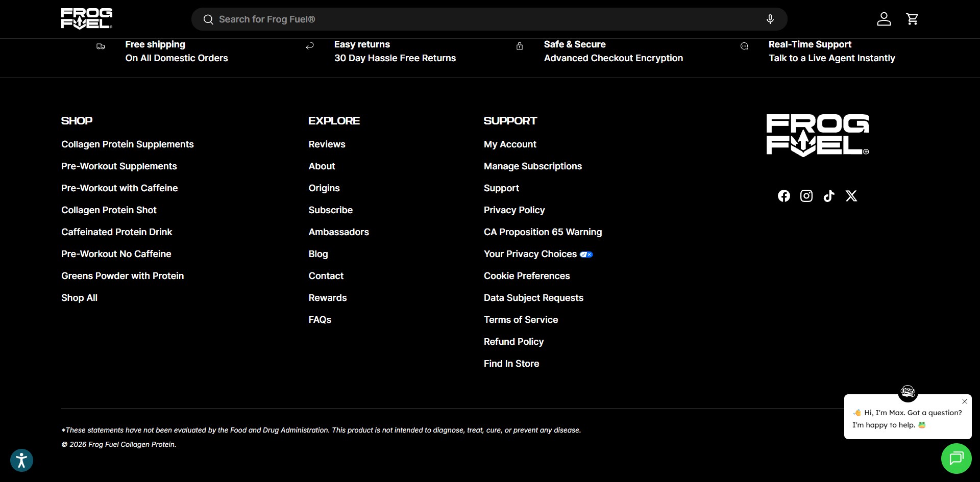The image size is (980, 482).
Task: Open Cookie Preferences
Action: click(527, 276)
